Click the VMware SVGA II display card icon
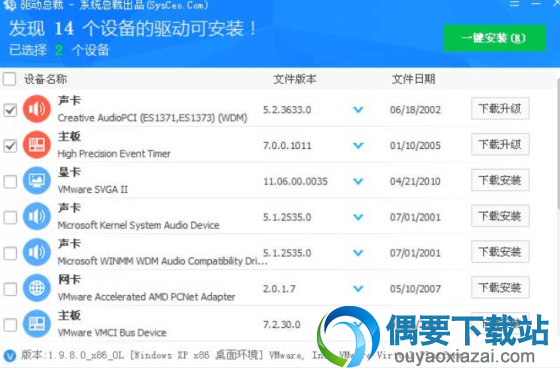The width and height of the screenshot is (560, 368). (37, 180)
